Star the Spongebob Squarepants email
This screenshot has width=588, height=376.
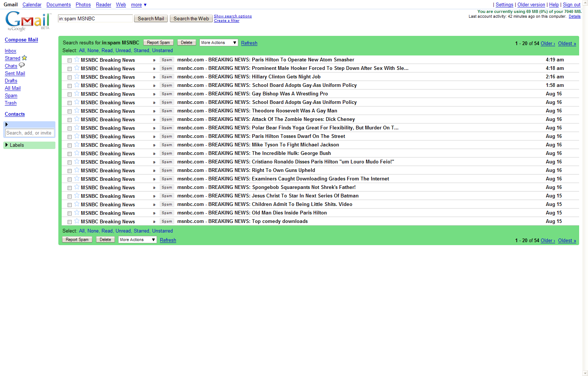click(x=77, y=187)
